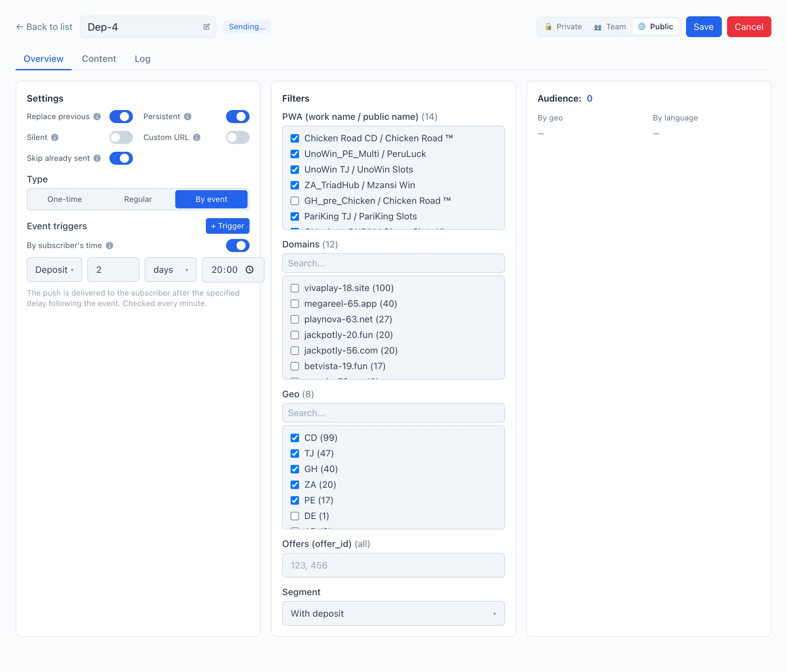Click the delay value field showing 2
787x672 pixels.
(x=113, y=270)
